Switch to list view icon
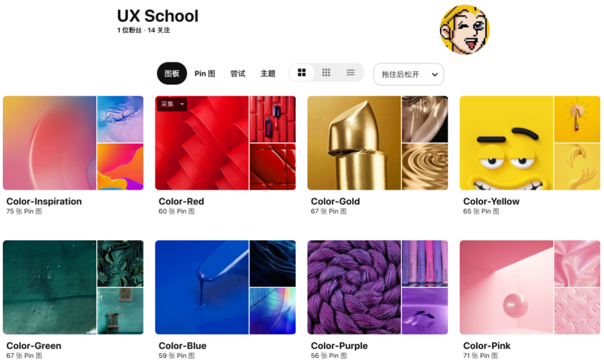The height and width of the screenshot is (364, 604). [x=351, y=73]
